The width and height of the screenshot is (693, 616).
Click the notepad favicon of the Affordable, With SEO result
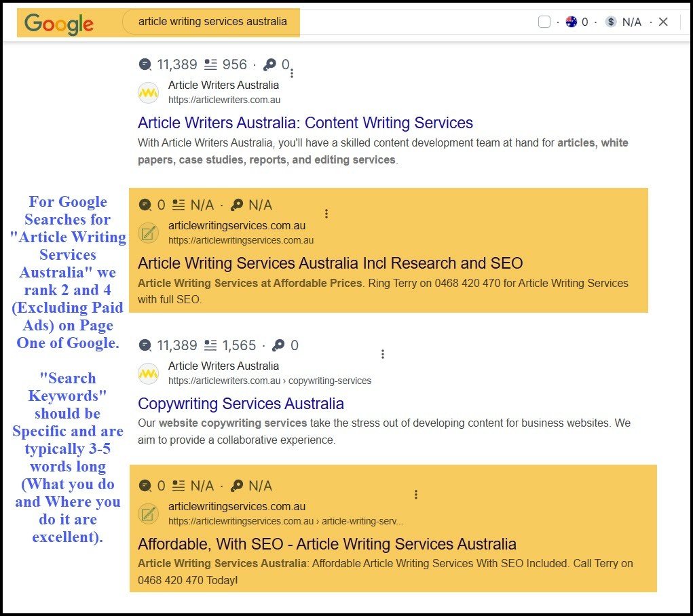click(x=148, y=514)
